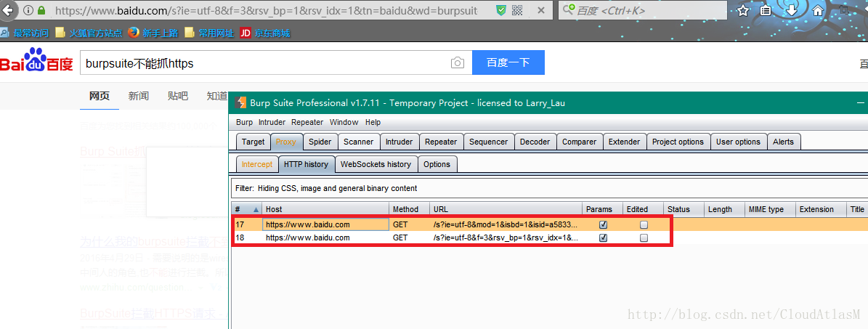The image size is (868, 329).
Task: Open the 常用网址 bookmark folder
Action: pyautogui.click(x=209, y=33)
